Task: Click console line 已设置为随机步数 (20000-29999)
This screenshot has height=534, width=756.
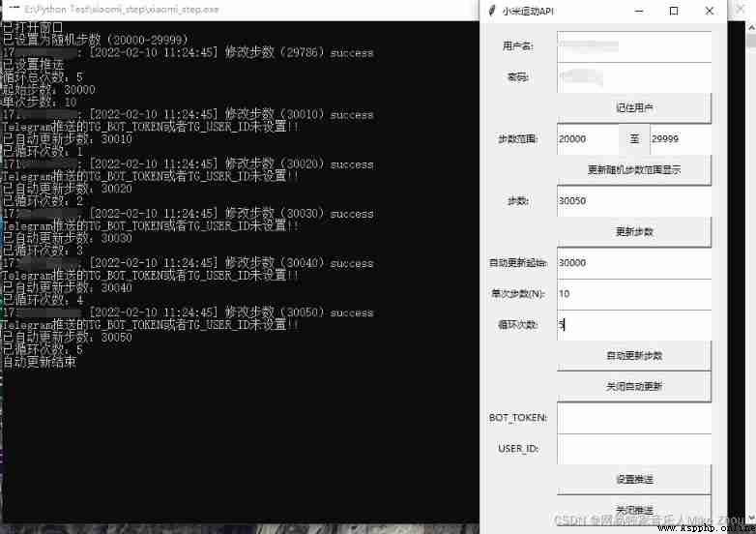Action: coord(95,40)
